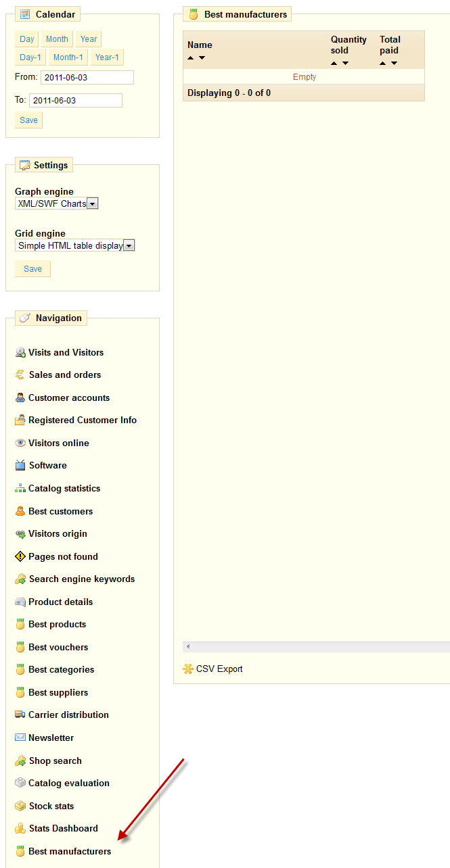The image size is (450, 868).
Task: Sort Name column ascending
Action: coord(191,58)
